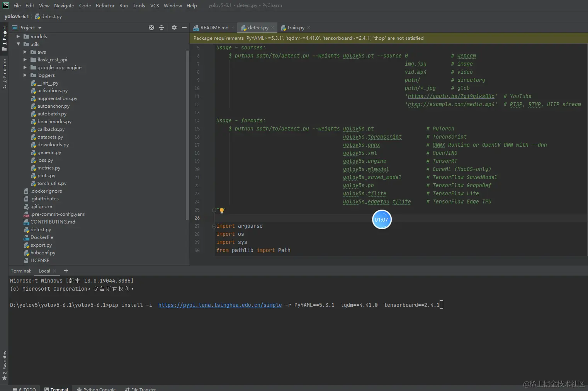Click the blue 01:07 timer circle
588x391 pixels.
[x=382, y=220]
